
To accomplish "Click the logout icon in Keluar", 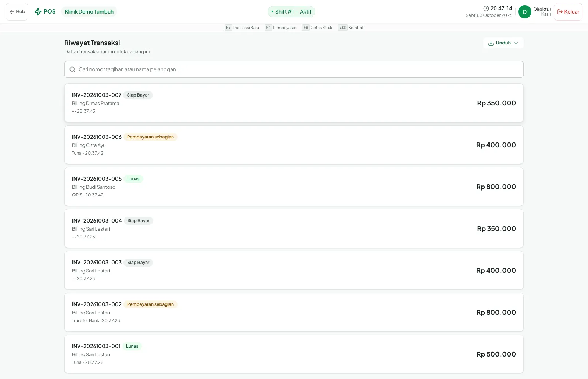I will tap(560, 12).
